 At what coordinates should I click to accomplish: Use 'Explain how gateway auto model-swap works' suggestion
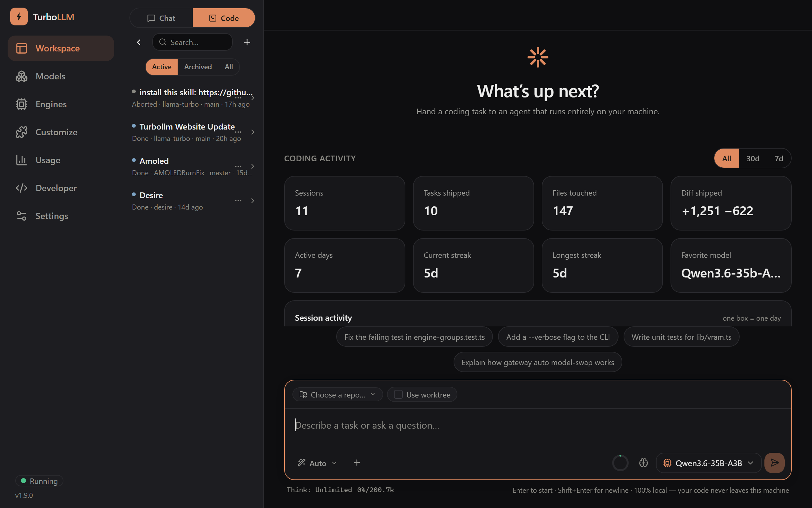coord(538,362)
